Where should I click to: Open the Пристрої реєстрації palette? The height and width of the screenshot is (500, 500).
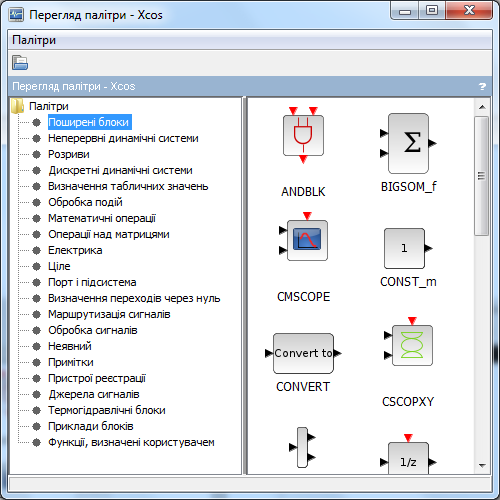(x=97, y=378)
